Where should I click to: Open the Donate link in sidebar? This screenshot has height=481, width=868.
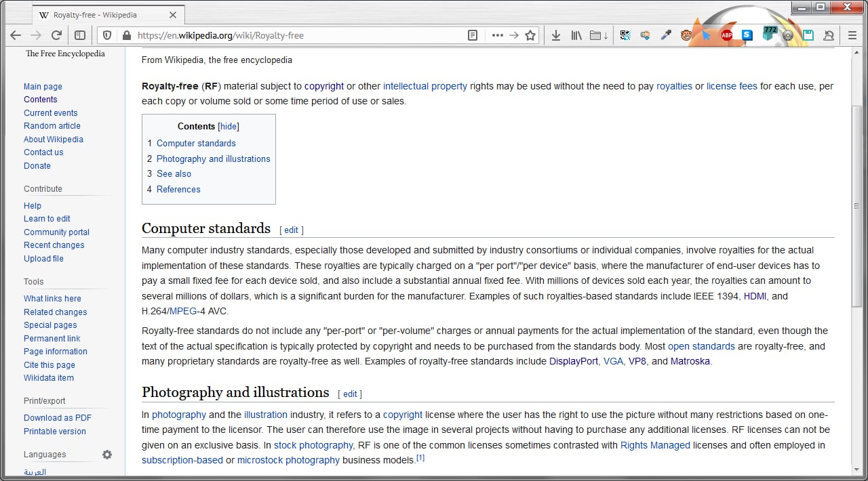37,166
